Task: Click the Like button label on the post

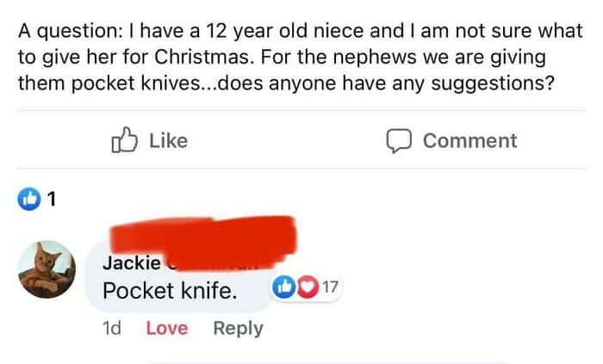Action: pos(169,140)
